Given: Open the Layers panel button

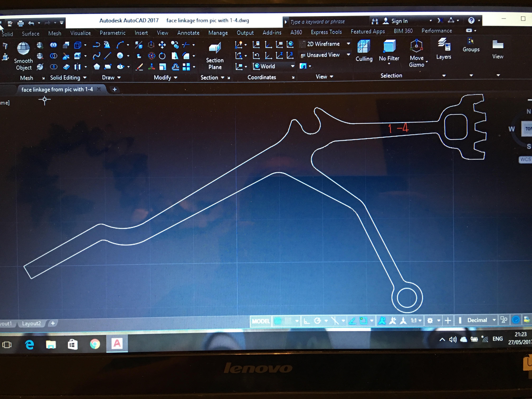Looking at the screenshot, I should pyautogui.click(x=444, y=49).
